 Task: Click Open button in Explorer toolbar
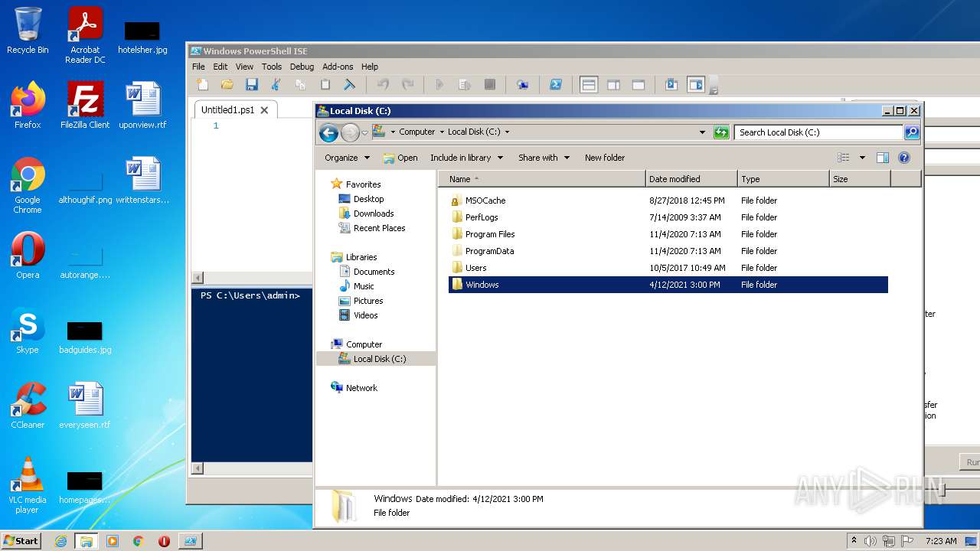point(400,158)
